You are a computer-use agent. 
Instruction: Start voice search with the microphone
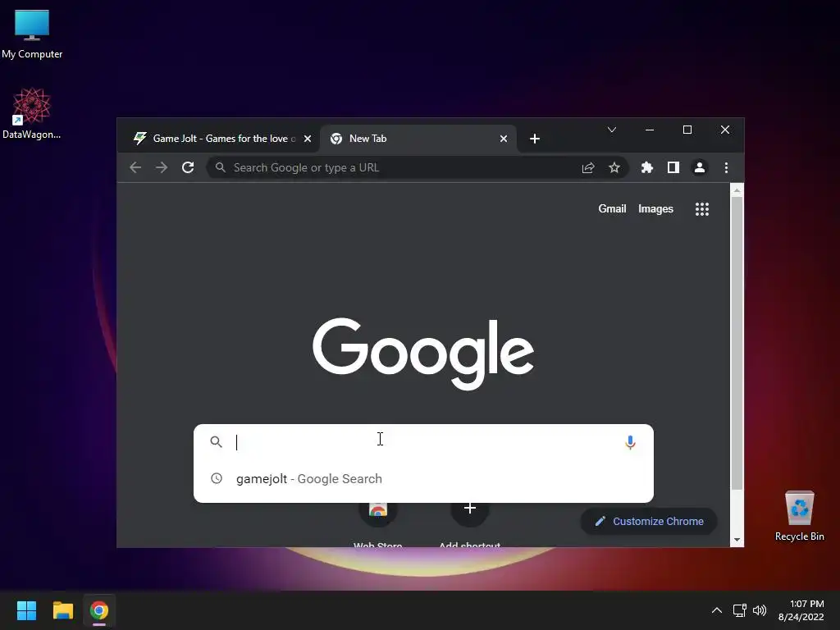tap(631, 442)
